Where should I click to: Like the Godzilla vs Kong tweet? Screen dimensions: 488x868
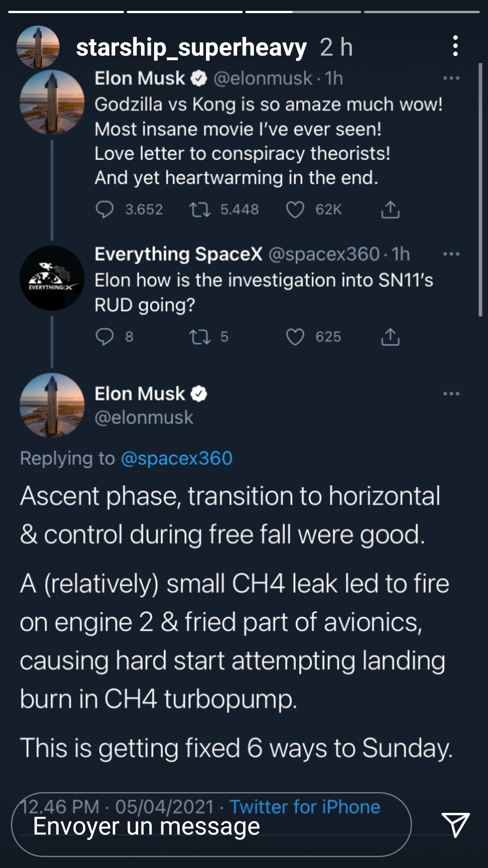295,210
